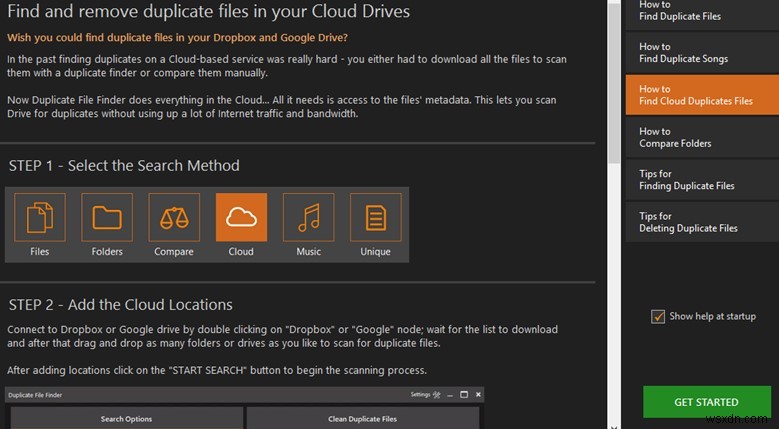Choose the Music note icon
Screen dimensions: 779x429
click(309, 219)
